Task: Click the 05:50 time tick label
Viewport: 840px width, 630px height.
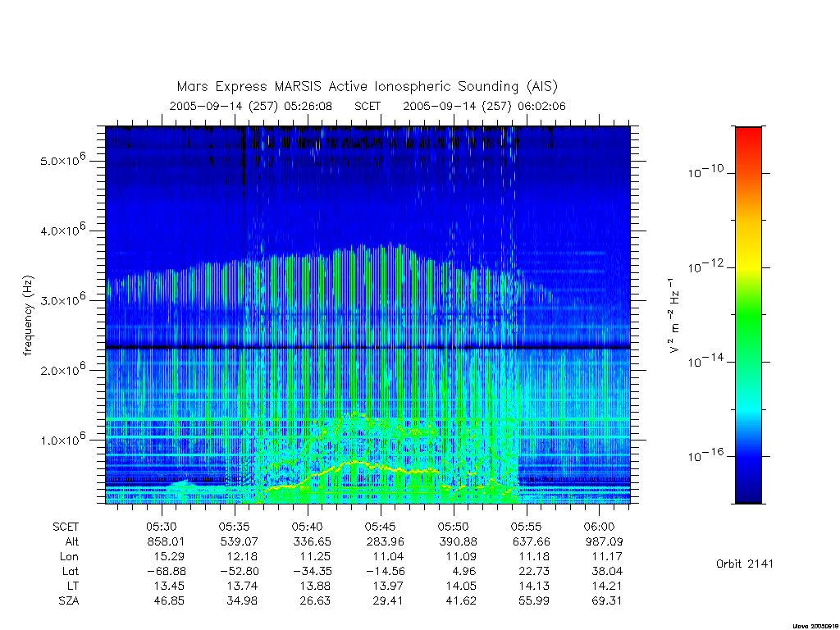Action: coord(454,527)
